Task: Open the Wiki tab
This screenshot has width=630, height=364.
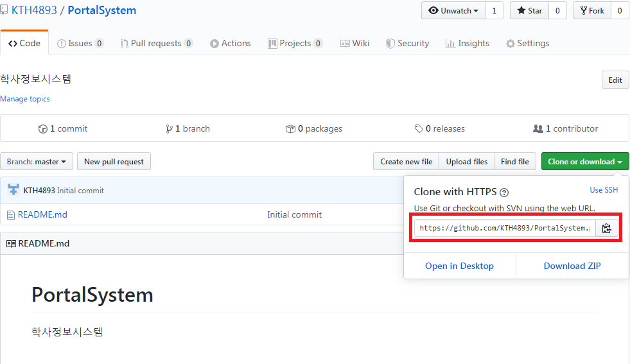Action: pyautogui.click(x=354, y=44)
